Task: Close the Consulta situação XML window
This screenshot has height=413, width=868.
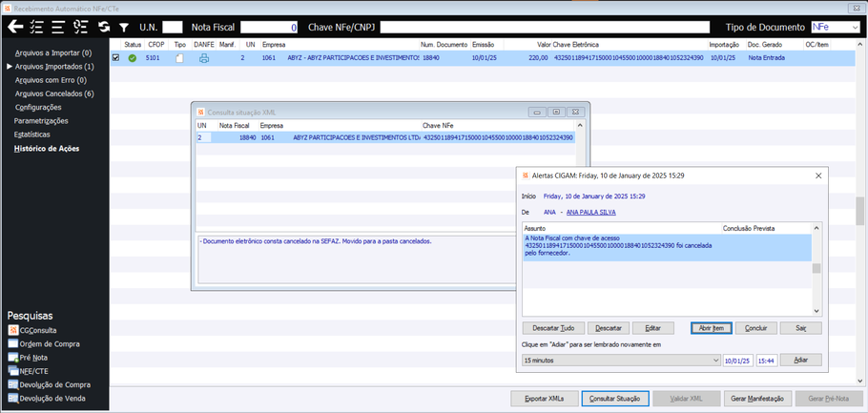Action: pos(576,112)
